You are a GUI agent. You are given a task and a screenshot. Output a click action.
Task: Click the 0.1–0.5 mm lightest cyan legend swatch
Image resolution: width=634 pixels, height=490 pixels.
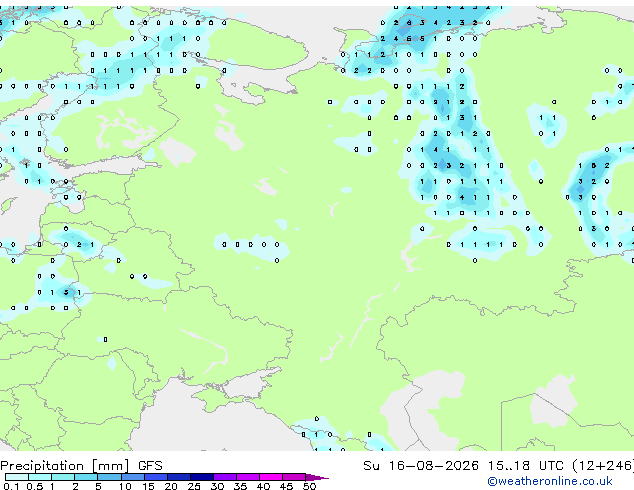[x=17, y=477]
